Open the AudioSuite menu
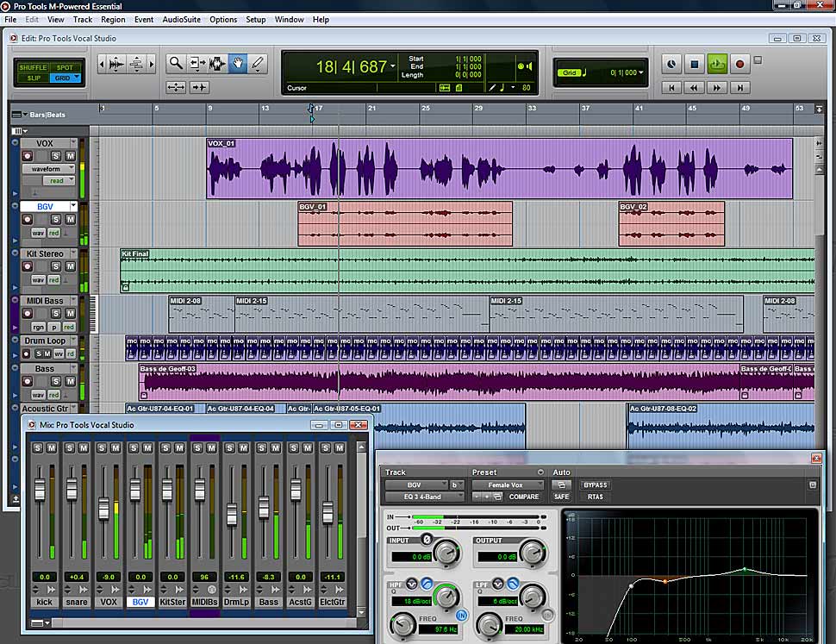The height and width of the screenshot is (644, 836). [181, 20]
